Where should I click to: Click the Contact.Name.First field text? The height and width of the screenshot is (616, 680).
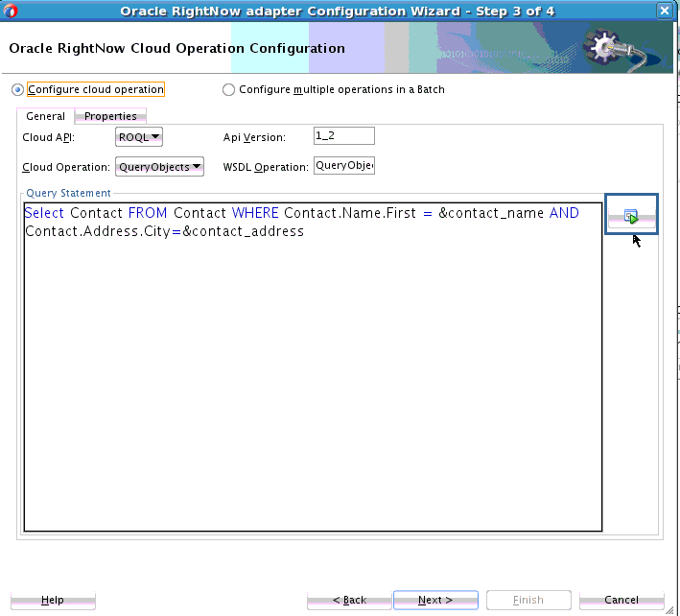pyautogui.click(x=350, y=213)
